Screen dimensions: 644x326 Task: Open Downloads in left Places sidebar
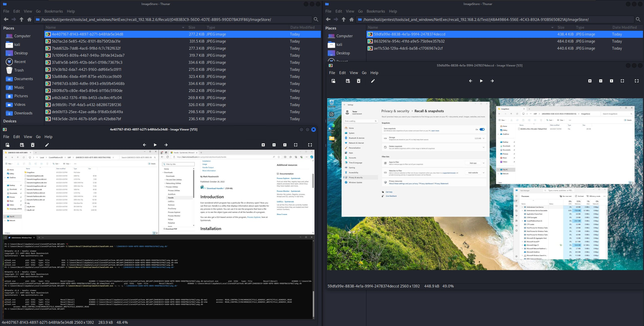tap(23, 113)
